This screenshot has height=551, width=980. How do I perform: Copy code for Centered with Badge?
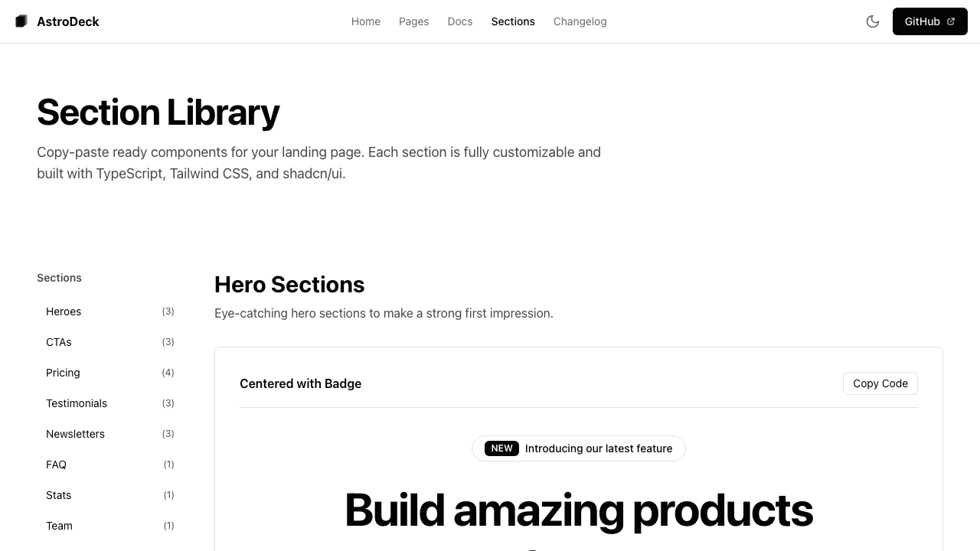(880, 383)
